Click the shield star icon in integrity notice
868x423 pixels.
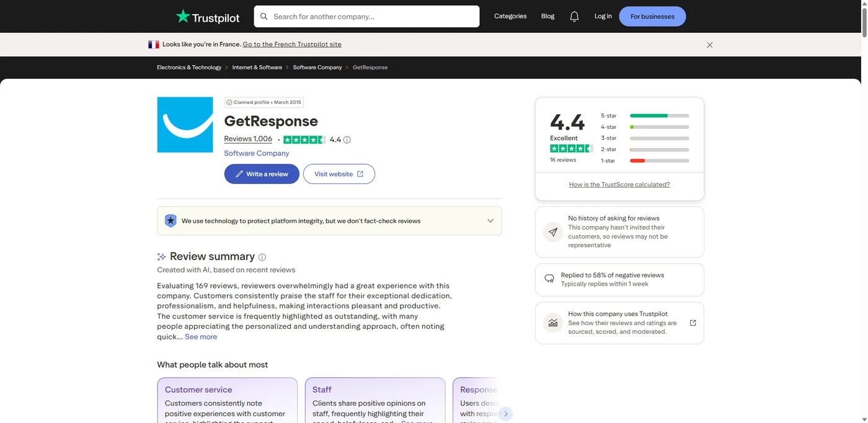pyautogui.click(x=170, y=221)
